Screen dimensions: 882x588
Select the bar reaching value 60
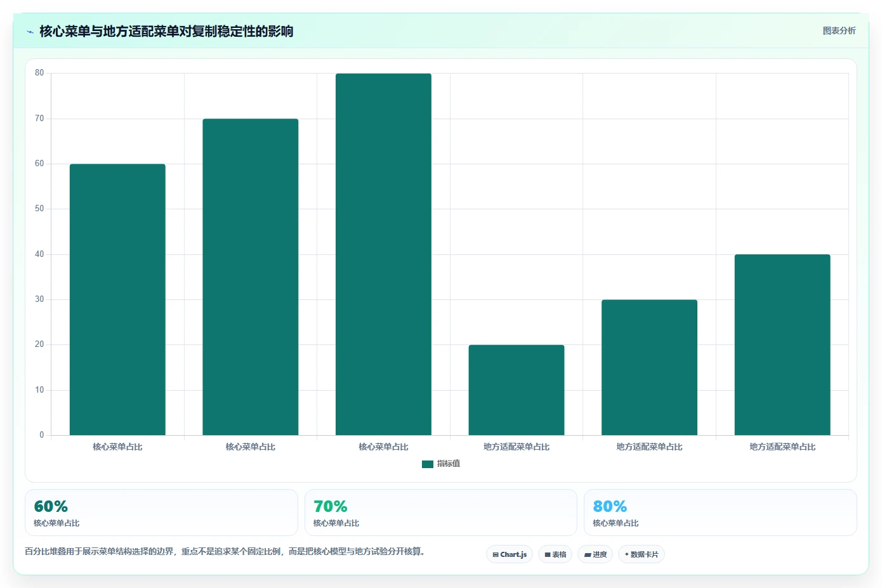(117, 299)
